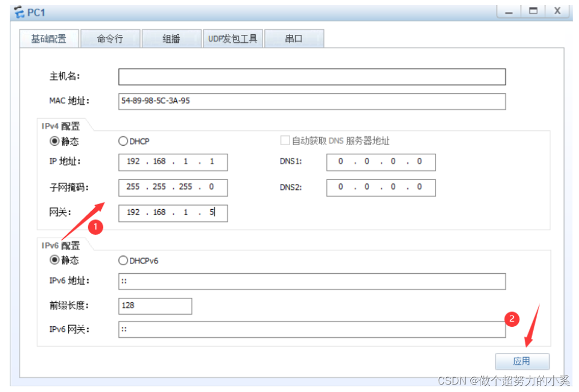Select IPv4 静态 radio button
This screenshot has height=392, width=579.
[x=54, y=141]
